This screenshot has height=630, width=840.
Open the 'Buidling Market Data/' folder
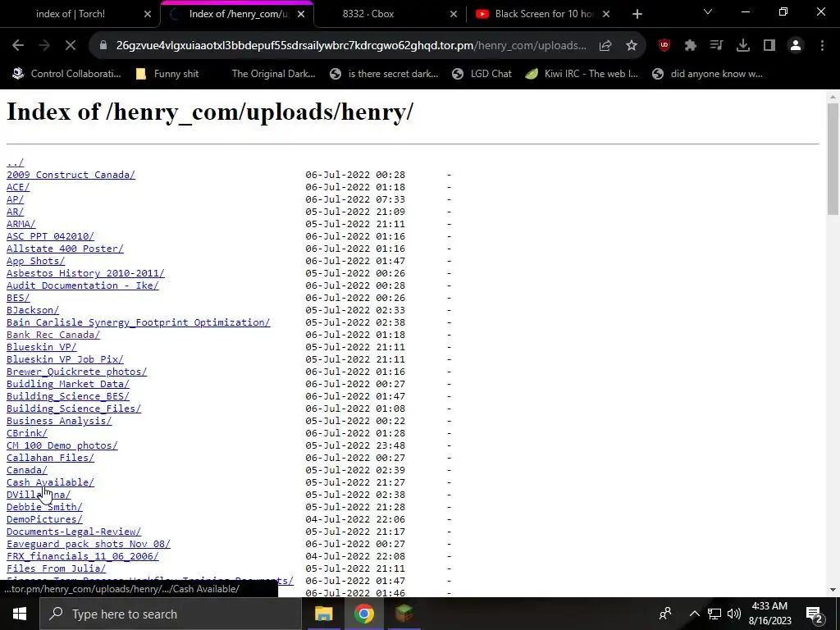pyautogui.click(x=68, y=384)
